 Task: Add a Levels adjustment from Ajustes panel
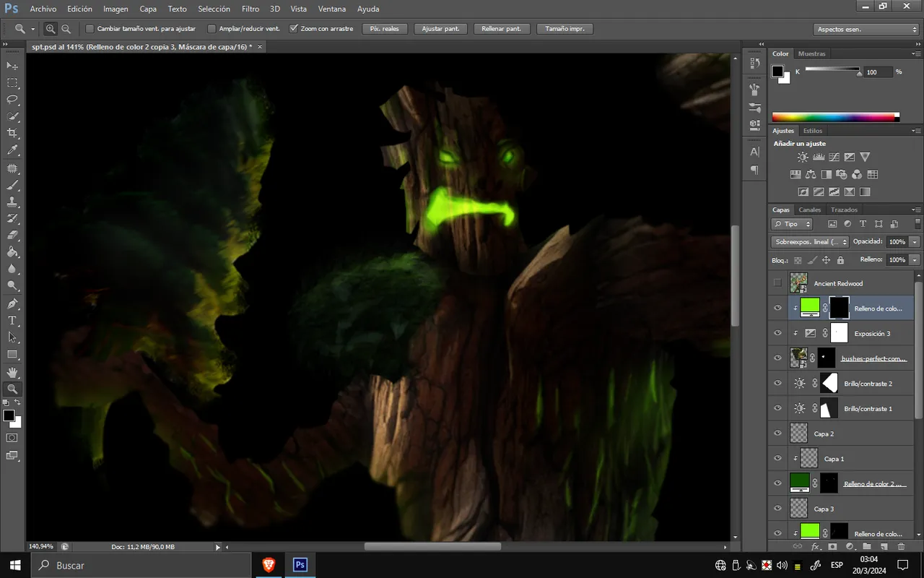point(819,157)
